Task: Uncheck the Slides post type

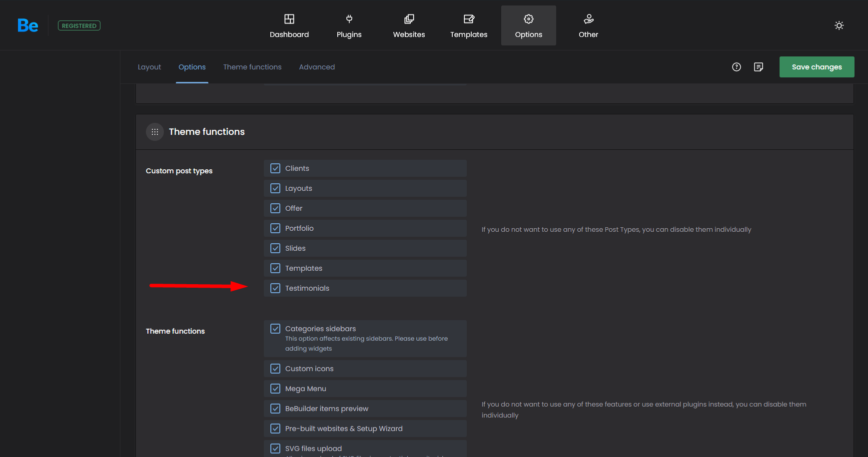Action: tap(275, 248)
